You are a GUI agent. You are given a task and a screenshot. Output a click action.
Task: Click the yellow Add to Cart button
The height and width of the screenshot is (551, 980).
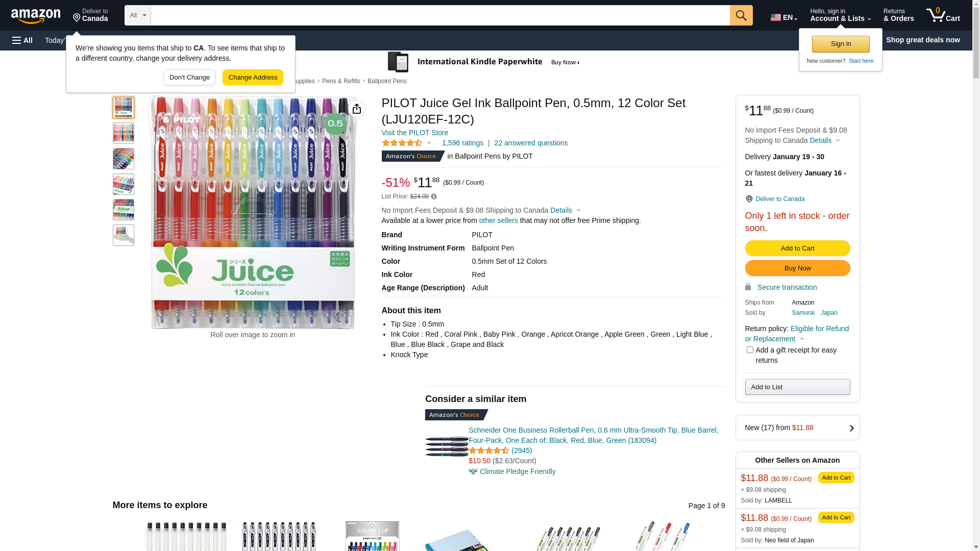point(797,248)
